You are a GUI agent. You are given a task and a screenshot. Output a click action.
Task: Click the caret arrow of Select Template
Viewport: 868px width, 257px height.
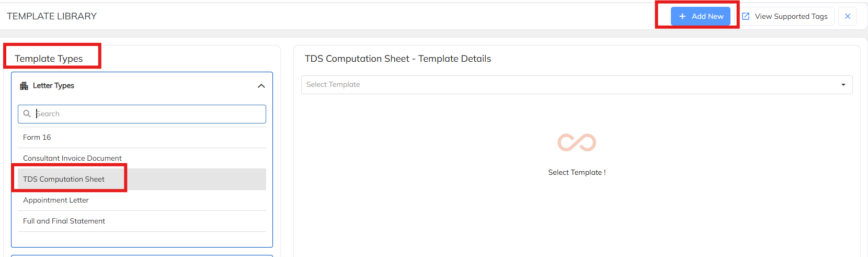pyautogui.click(x=843, y=85)
